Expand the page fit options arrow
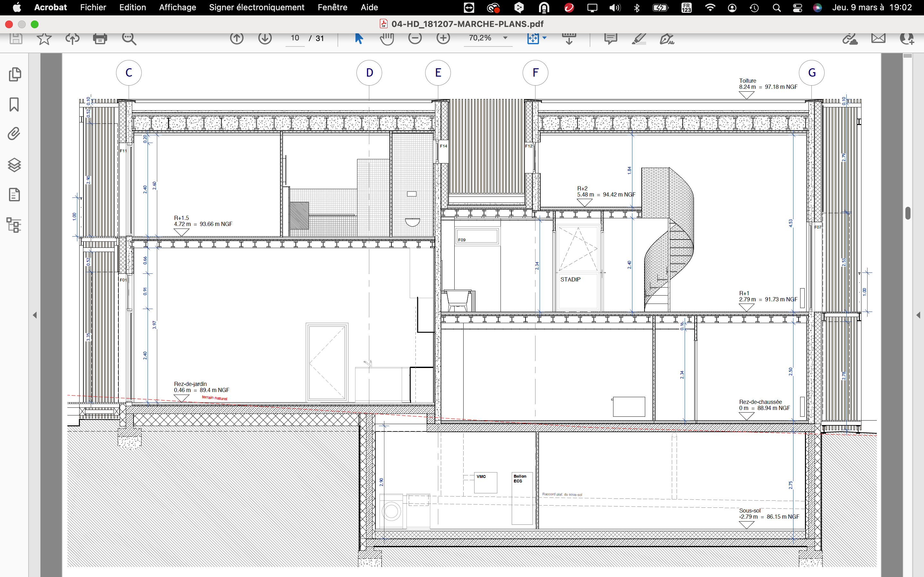Viewport: 924px width, 577px height. [544, 38]
